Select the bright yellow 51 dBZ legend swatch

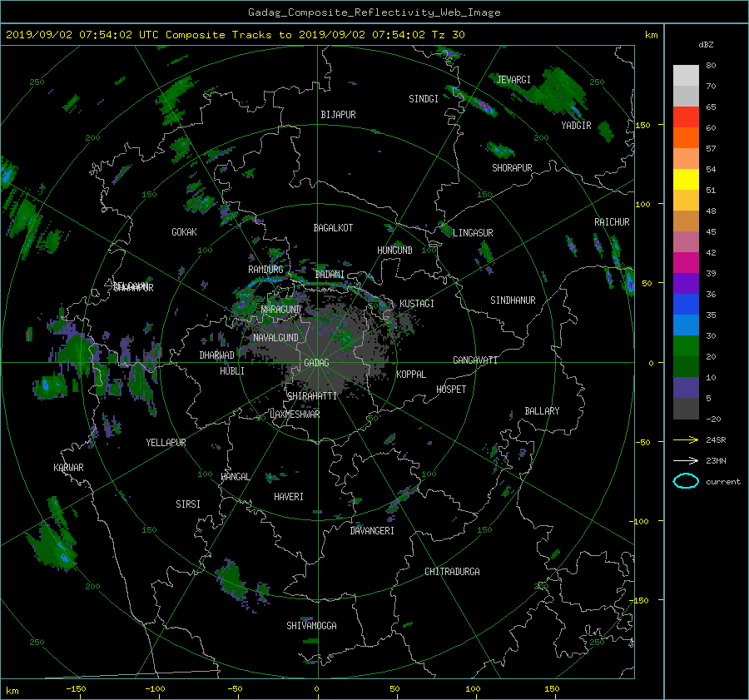click(686, 180)
